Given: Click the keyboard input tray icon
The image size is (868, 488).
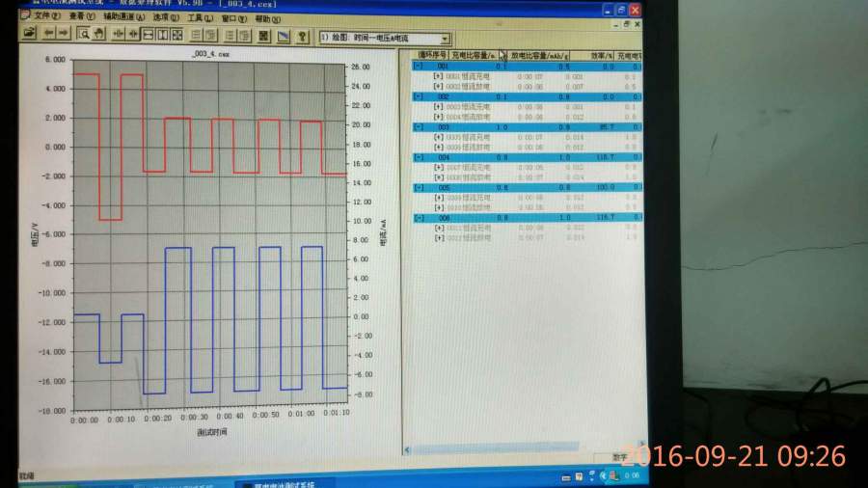Looking at the screenshot, I should [566, 477].
